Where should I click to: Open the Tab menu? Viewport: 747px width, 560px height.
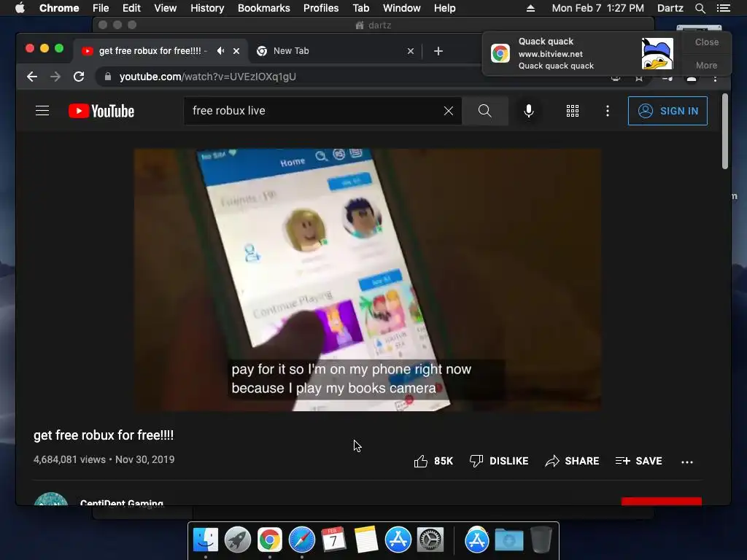[360, 8]
